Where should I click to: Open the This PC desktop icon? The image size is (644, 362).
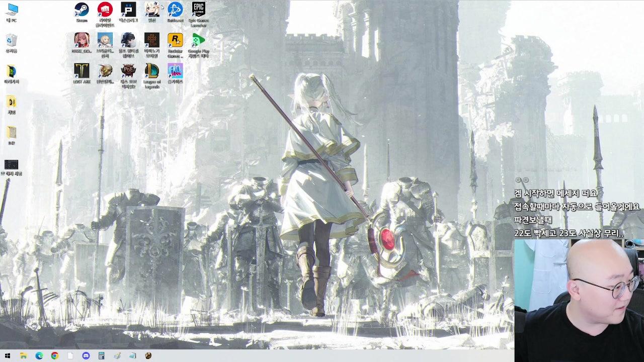[11, 13]
